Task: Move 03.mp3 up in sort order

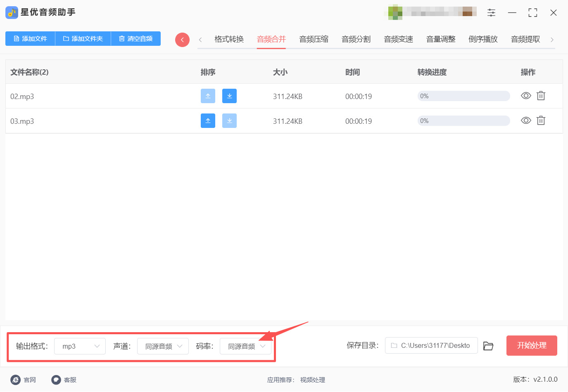Action: (x=208, y=121)
